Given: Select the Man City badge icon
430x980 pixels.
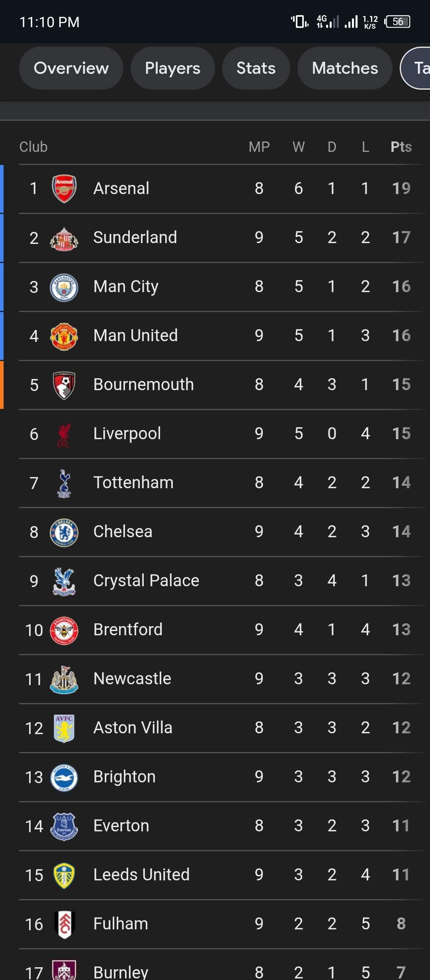Looking at the screenshot, I should click(64, 287).
